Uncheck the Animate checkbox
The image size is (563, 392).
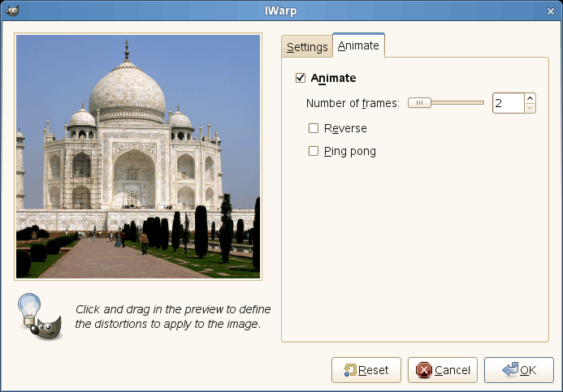click(x=301, y=78)
